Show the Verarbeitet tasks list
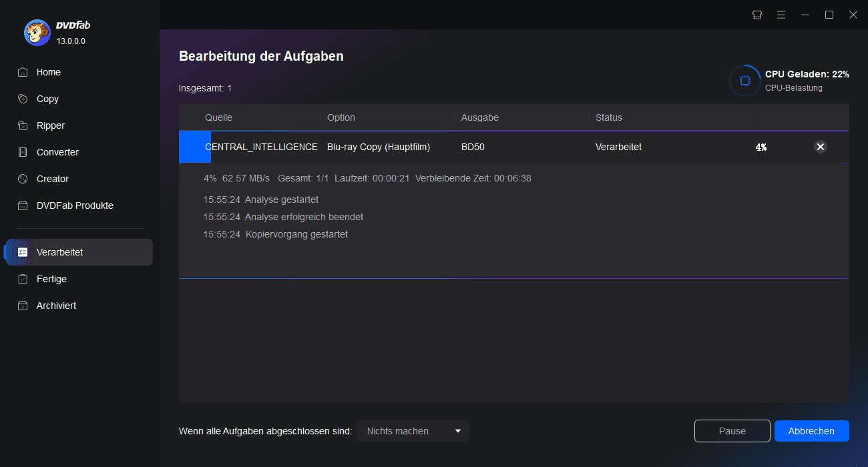868x467 pixels. click(x=79, y=252)
